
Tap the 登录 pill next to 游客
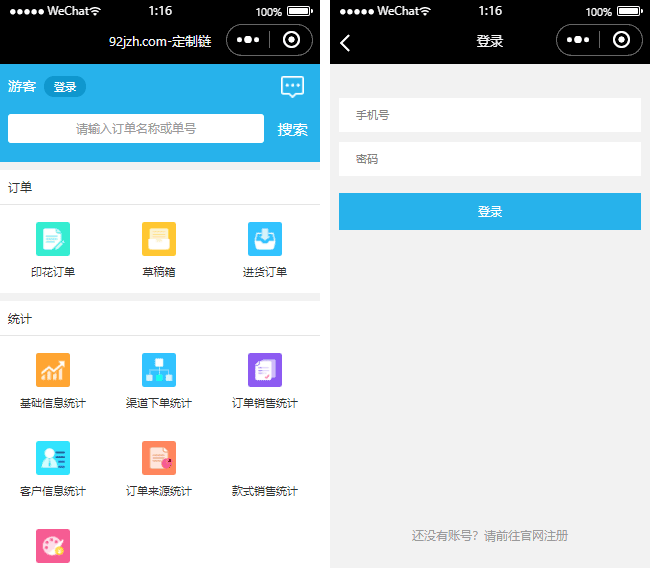tap(65, 87)
